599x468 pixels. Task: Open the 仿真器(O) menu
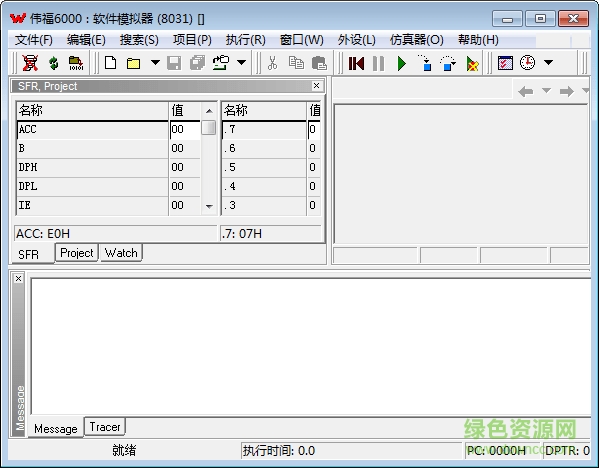pos(416,40)
